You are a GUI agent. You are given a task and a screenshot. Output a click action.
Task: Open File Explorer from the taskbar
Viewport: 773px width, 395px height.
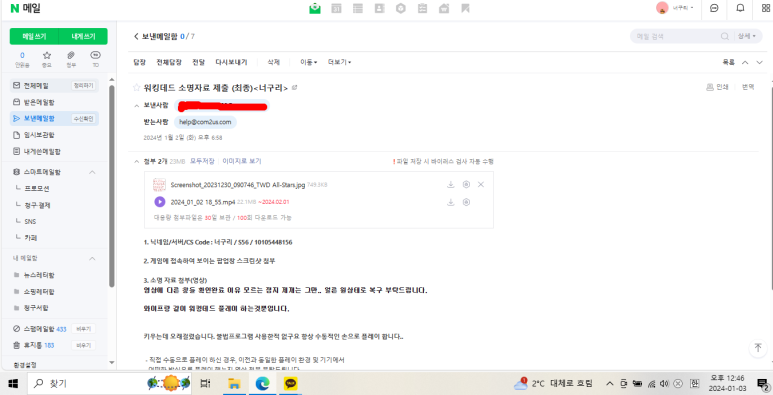[234, 384]
